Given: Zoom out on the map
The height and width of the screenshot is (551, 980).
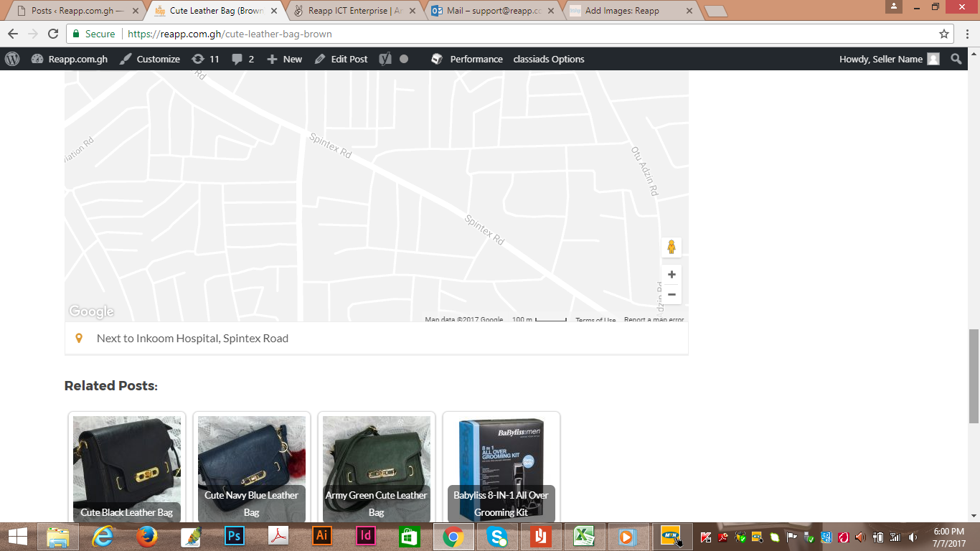Looking at the screenshot, I should pos(672,294).
